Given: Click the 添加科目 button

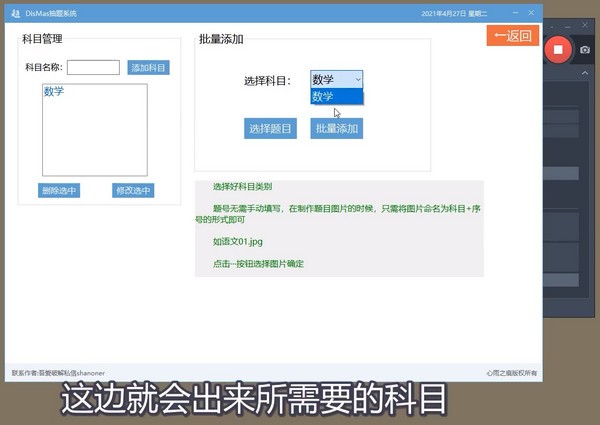Looking at the screenshot, I should click(148, 68).
